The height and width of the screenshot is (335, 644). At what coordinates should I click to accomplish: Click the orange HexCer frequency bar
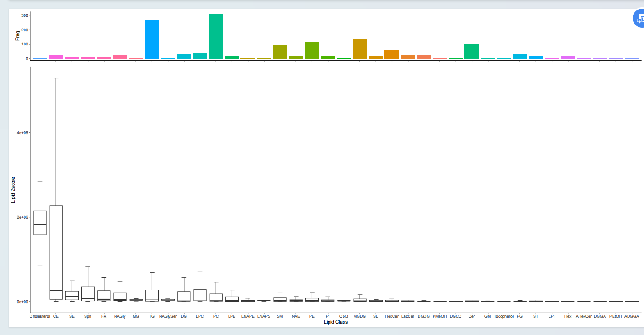392,54
